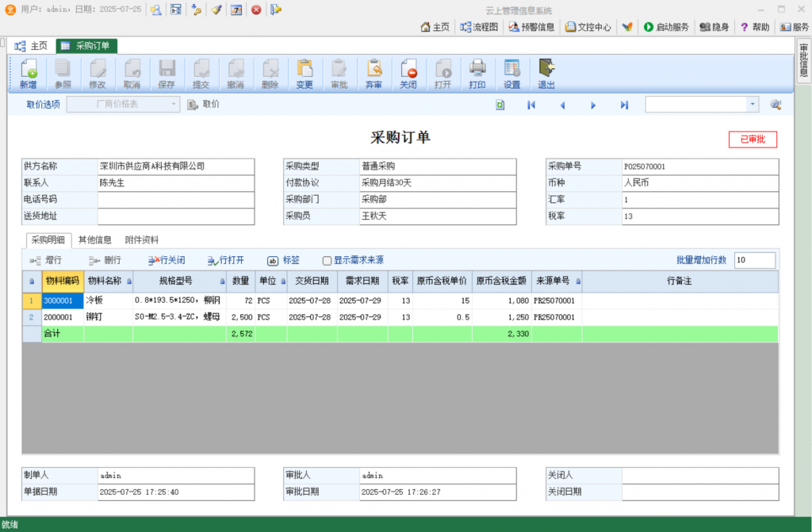Switch to the 主页 tab

(x=32, y=46)
